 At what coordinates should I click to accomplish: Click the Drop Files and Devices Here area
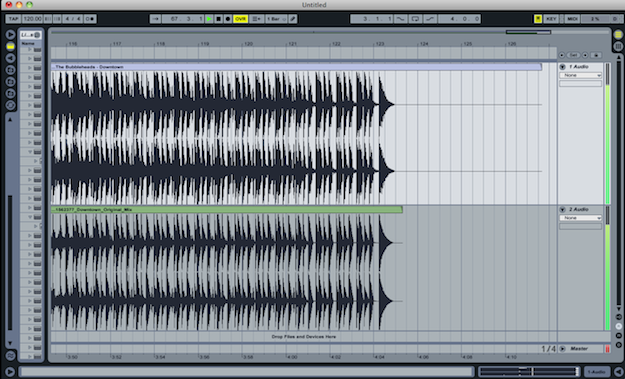[x=304, y=336]
